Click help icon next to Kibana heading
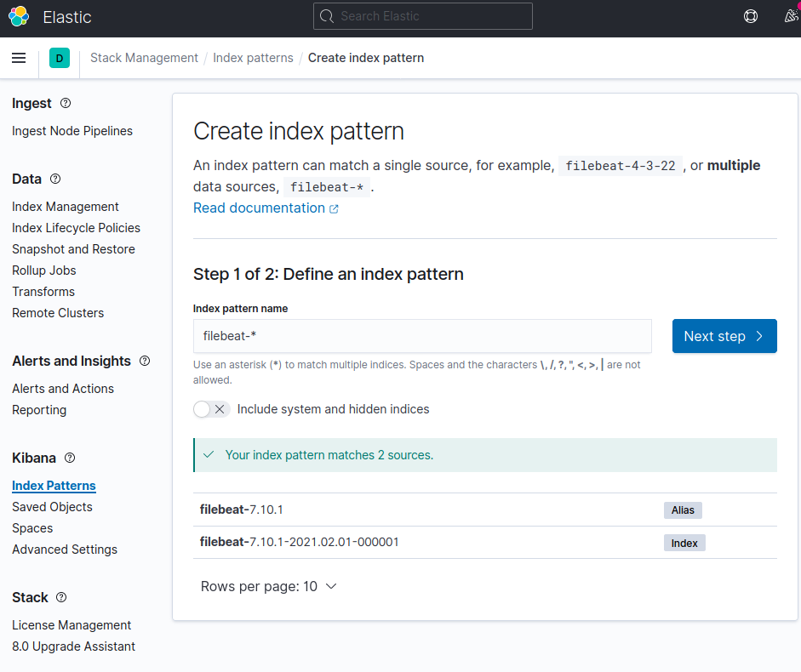Viewport: 801px width, 672px height. 70,458
